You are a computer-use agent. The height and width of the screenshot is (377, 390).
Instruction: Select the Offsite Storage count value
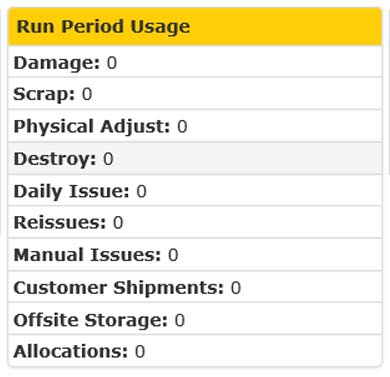click(180, 320)
